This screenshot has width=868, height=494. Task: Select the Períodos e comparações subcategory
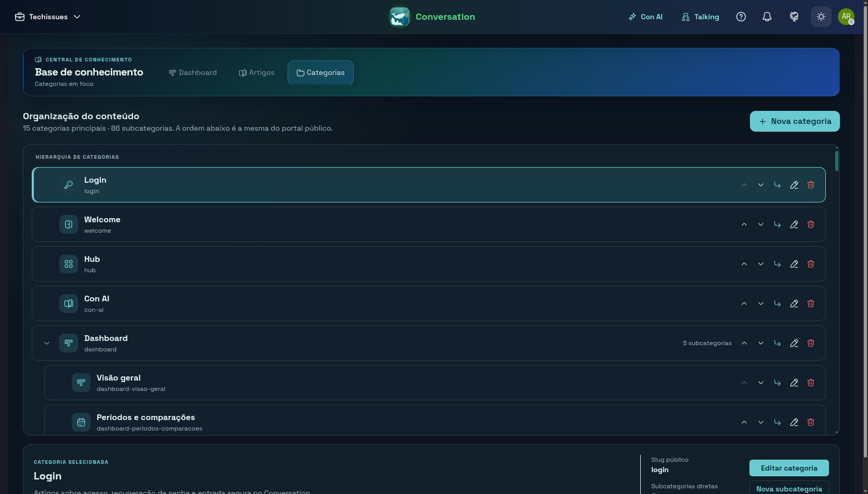coord(435,420)
